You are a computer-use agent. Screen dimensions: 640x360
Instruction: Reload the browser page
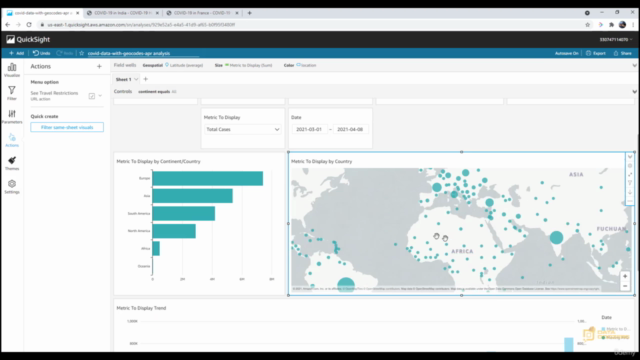(29, 24)
